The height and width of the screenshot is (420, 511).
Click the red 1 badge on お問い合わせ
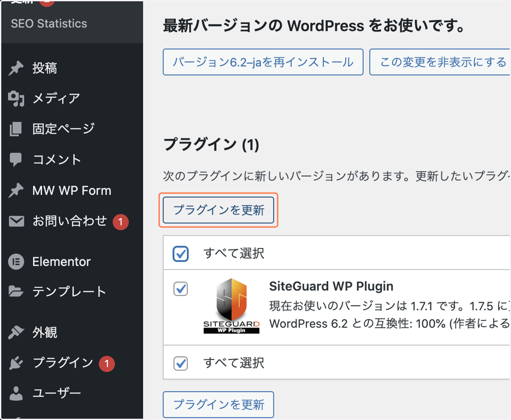121,222
